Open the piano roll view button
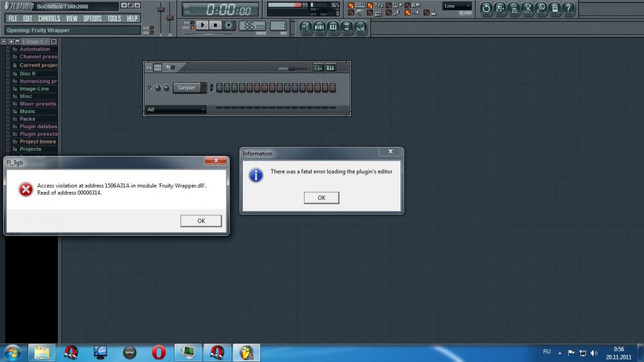 click(333, 28)
